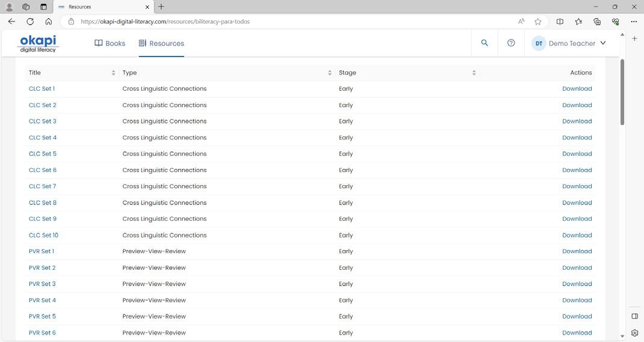Open the PVR Set 1 link

(42, 251)
